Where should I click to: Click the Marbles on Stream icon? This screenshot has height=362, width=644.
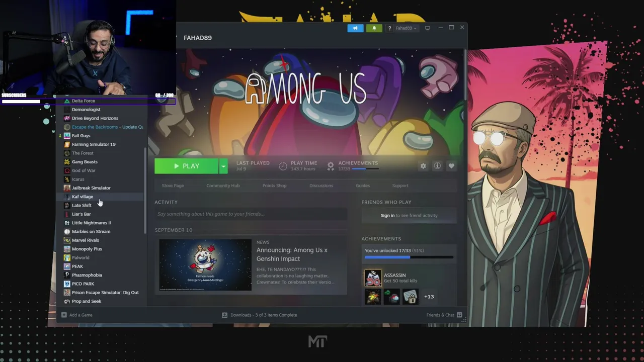pos(67,232)
